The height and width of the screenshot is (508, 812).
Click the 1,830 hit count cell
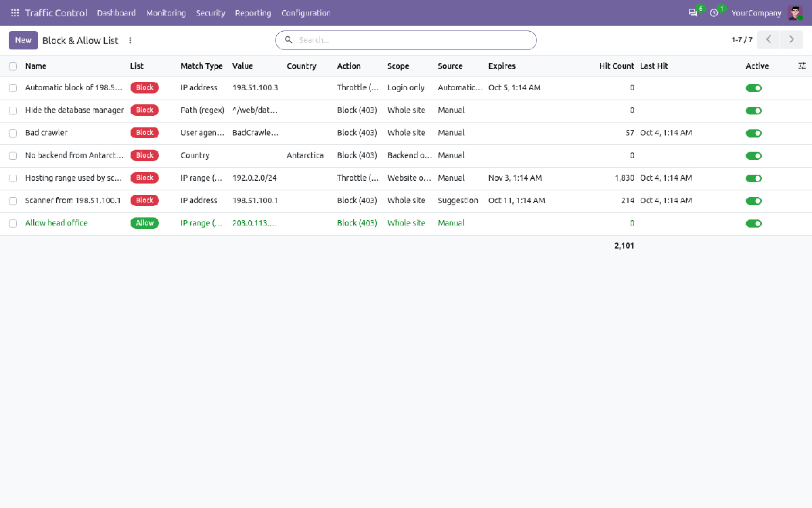click(625, 178)
